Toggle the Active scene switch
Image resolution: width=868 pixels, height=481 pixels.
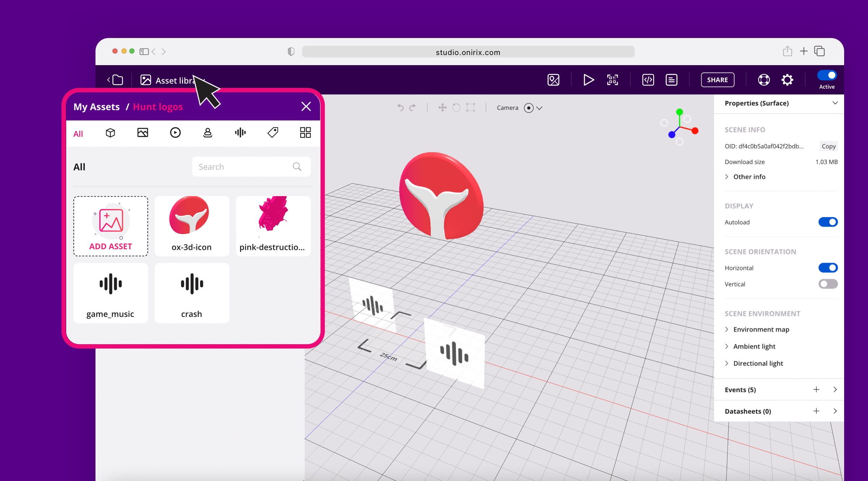(x=827, y=75)
